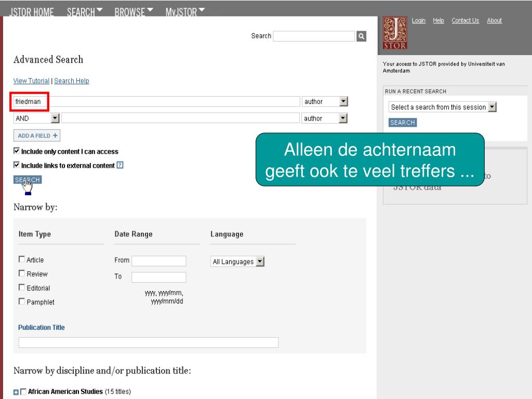Toggle Include only content I can access
532x399 pixels.
tap(16, 151)
